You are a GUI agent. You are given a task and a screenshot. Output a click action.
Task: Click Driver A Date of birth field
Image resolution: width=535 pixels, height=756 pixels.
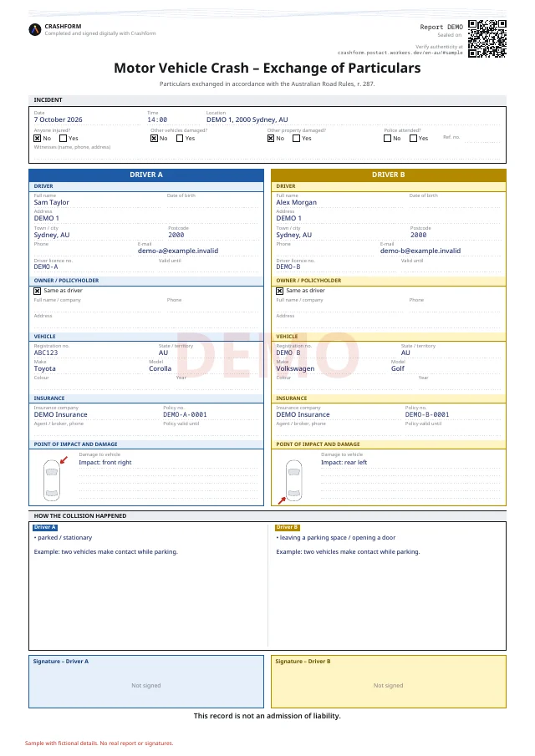tap(212, 202)
